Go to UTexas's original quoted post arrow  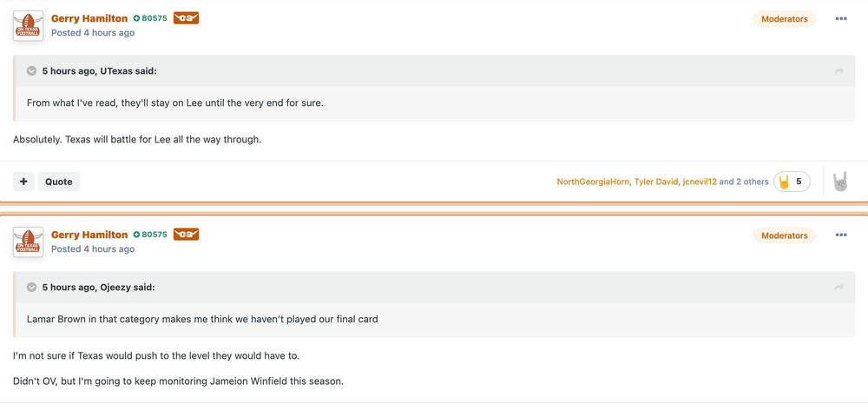839,71
